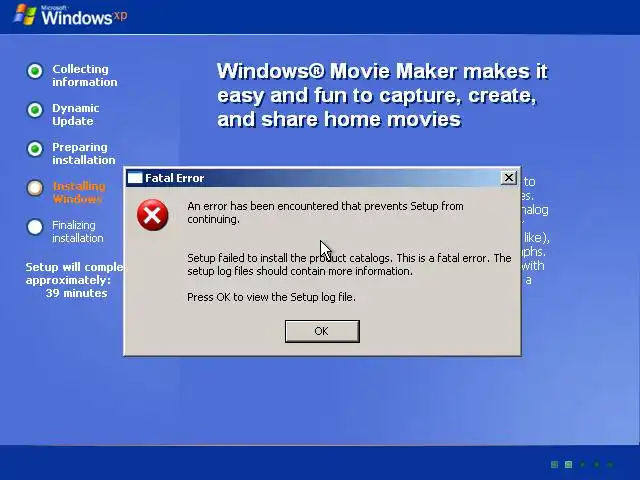Click 'Press OK to view the Setup log file' text
The height and width of the screenshot is (480, 640).
(271, 297)
